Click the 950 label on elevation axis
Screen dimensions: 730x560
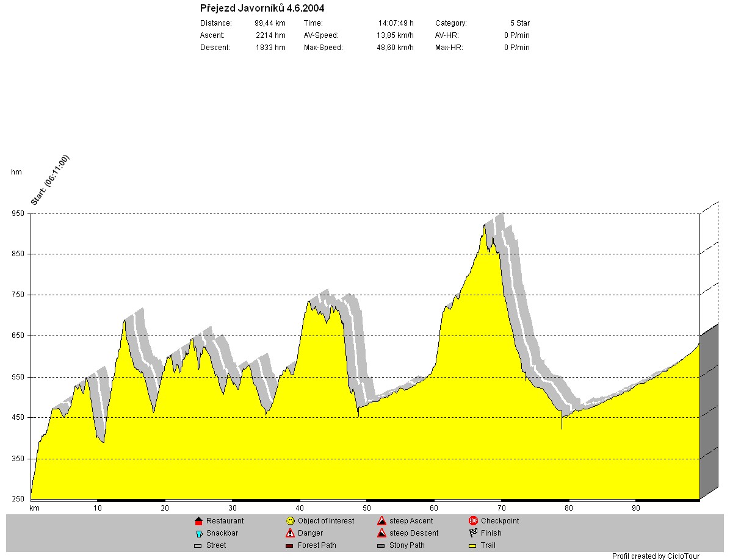18,214
